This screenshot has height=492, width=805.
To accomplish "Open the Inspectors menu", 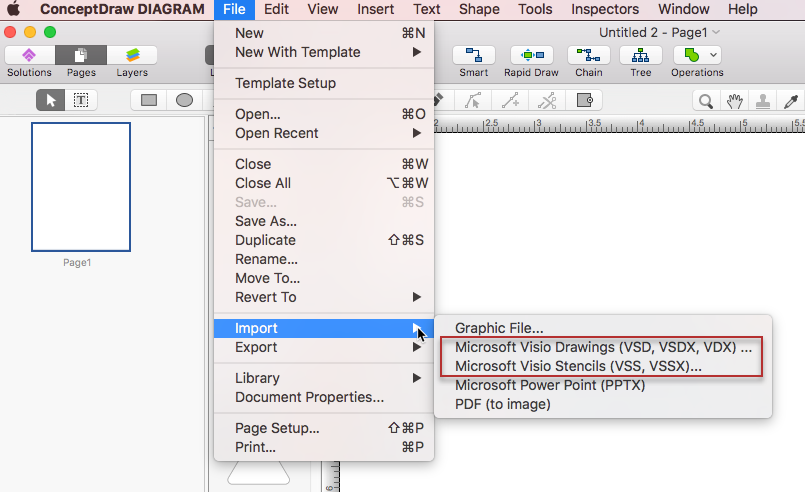I will pyautogui.click(x=605, y=9).
